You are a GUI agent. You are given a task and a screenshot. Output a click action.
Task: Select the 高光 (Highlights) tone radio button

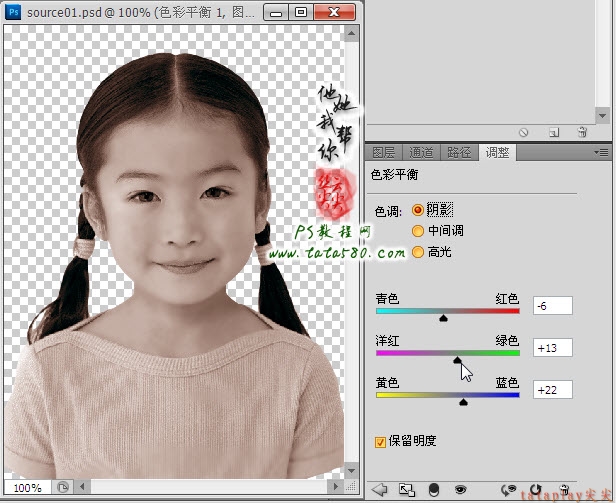coord(418,252)
